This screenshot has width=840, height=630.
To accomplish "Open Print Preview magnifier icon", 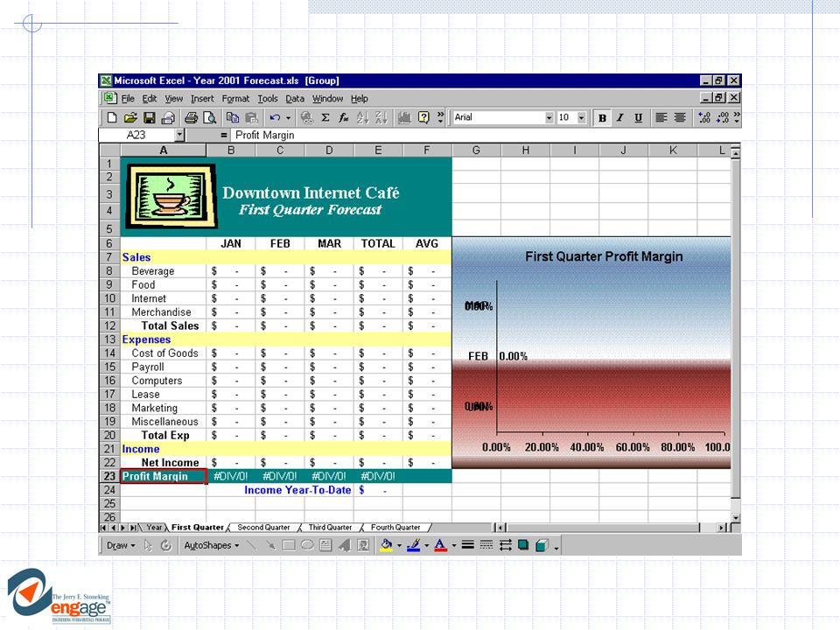I will click(210, 117).
